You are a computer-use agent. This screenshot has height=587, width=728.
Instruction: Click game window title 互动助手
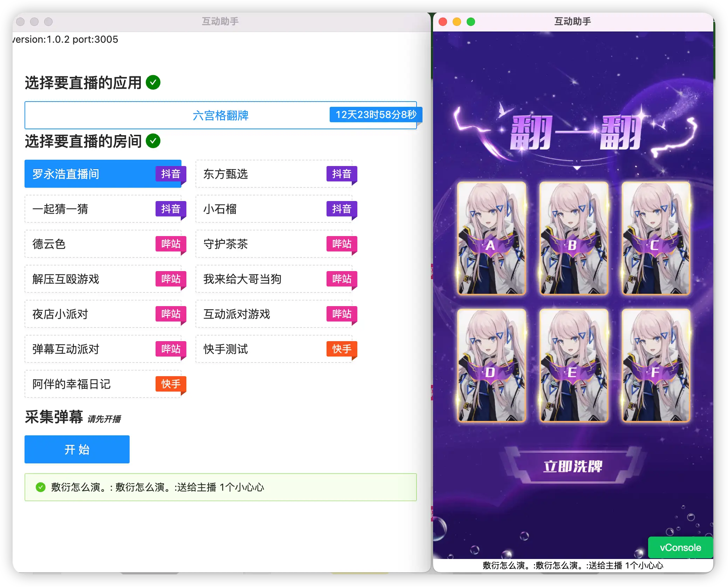(x=572, y=21)
